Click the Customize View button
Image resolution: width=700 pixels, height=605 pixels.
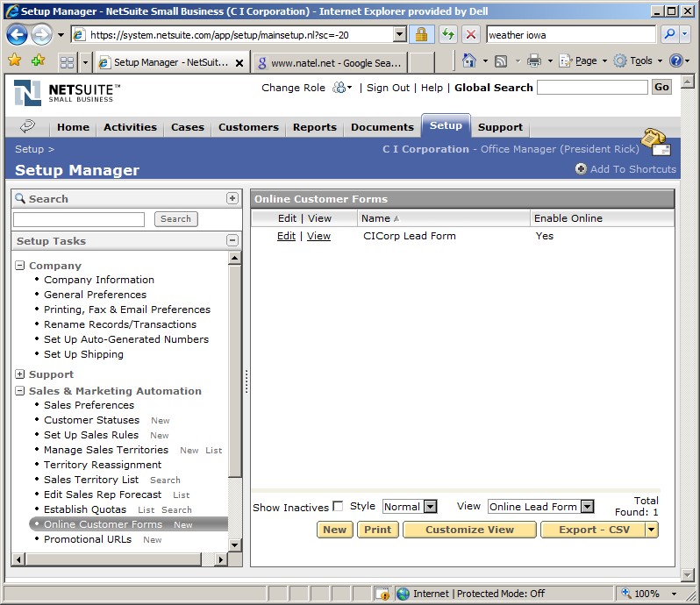(x=469, y=530)
